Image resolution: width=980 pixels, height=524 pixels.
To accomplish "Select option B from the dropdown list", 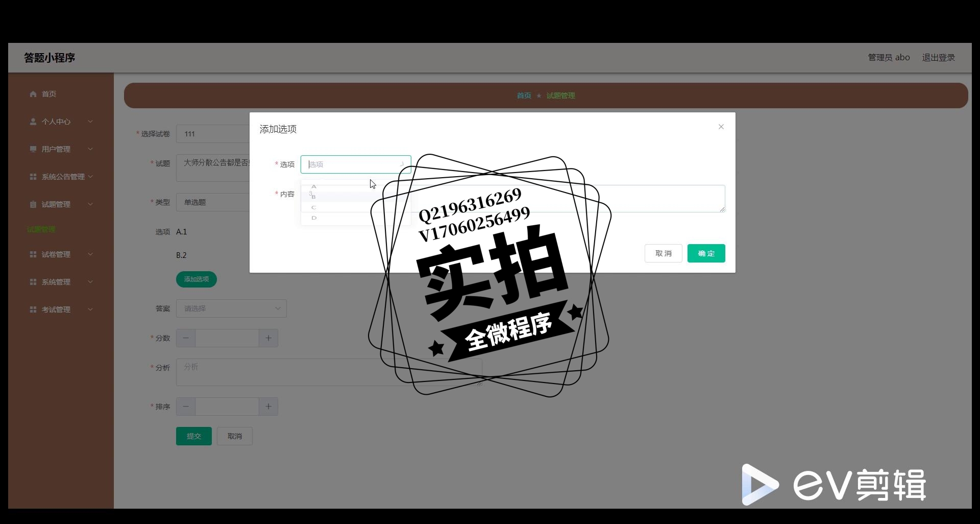I will [356, 197].
